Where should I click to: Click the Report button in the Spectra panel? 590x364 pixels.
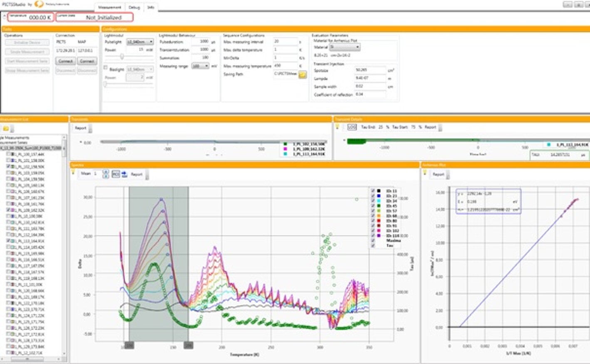coord(138,175)
